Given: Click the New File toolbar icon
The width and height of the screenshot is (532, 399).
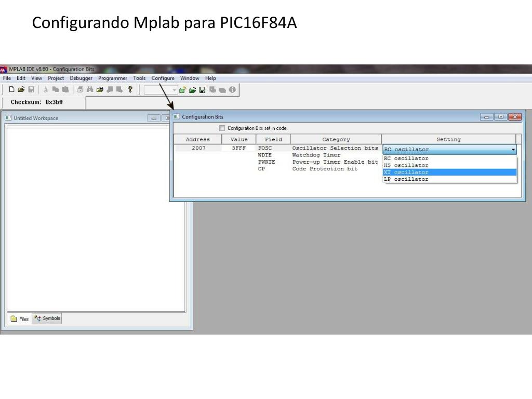Looking at the screenshot, I should (11, 89).
